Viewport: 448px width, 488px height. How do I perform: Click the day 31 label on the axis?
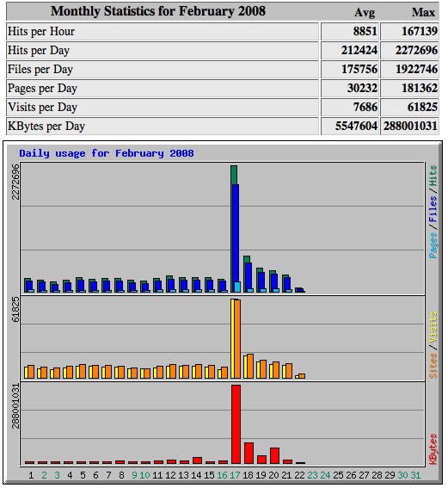[415, 475]
